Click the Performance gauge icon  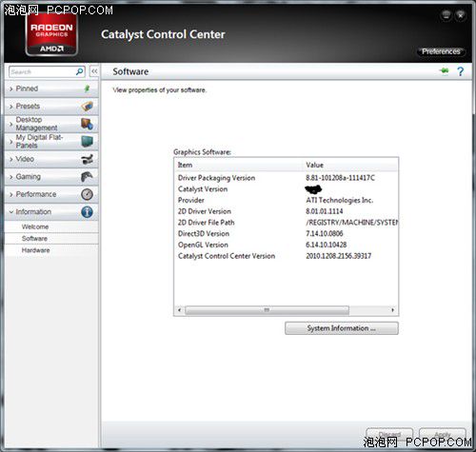87,194
